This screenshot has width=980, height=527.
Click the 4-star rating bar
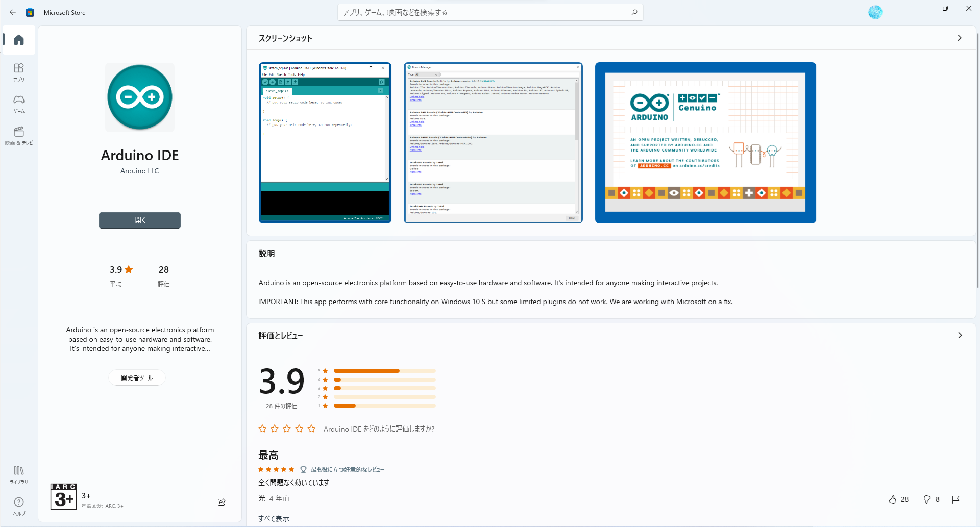point(385,380)
